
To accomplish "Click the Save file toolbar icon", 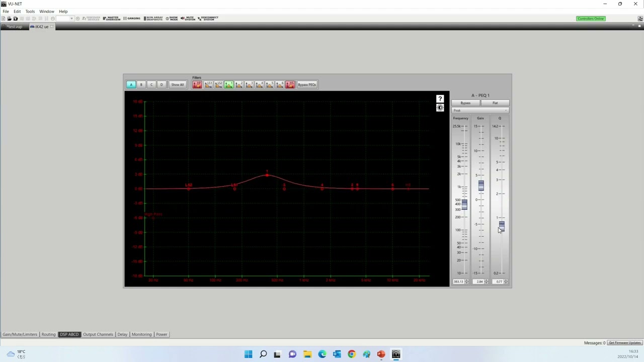I will click(x=15, y=19).
